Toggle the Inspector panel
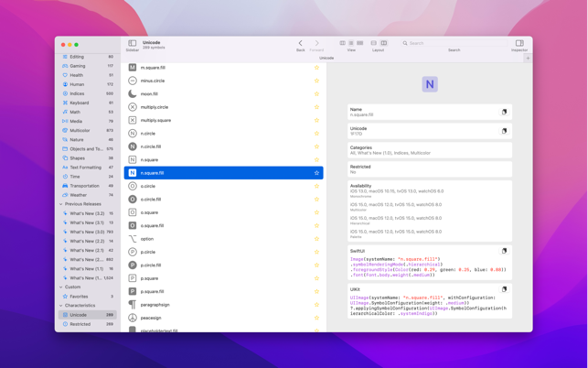Screen dimensions: 588x368 [x=519, y=43]
